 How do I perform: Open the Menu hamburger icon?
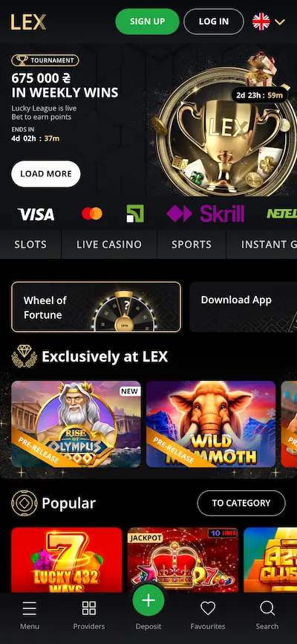30,608
